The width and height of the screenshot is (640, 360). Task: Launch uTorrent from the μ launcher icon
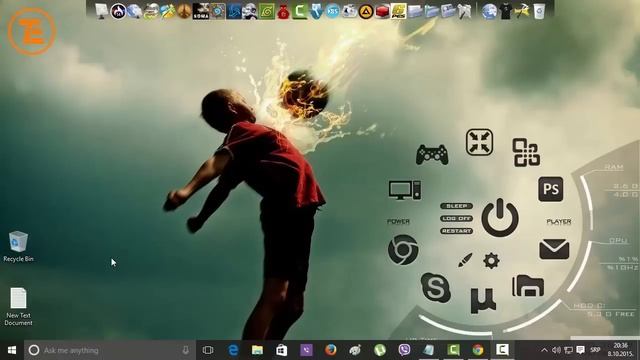click(483, 300)
